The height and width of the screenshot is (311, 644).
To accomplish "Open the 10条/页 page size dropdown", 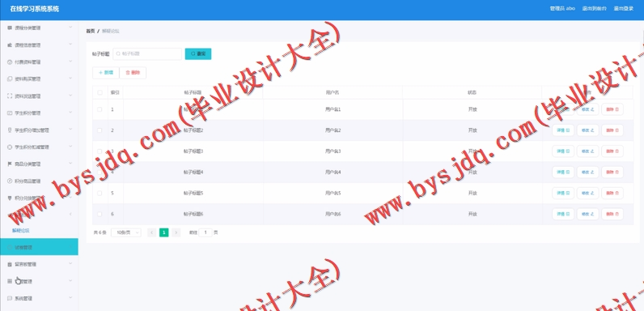I will [x=126, y=232].
